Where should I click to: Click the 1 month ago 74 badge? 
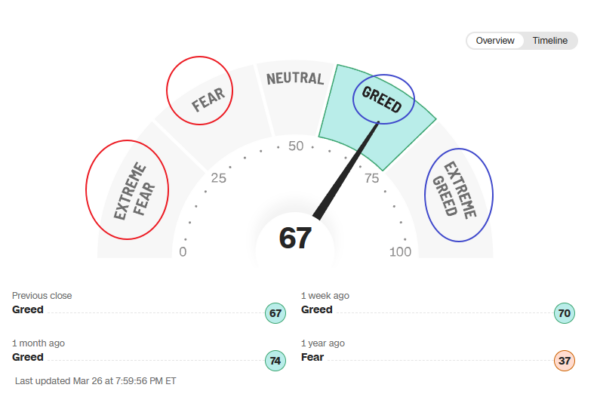pyautogui.click(x=276, y=361)
